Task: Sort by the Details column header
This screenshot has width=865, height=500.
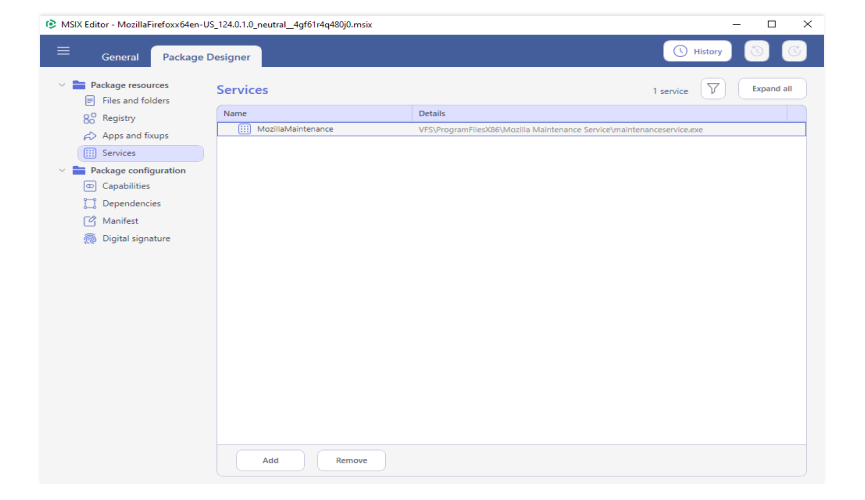Action: click(600, 113)
